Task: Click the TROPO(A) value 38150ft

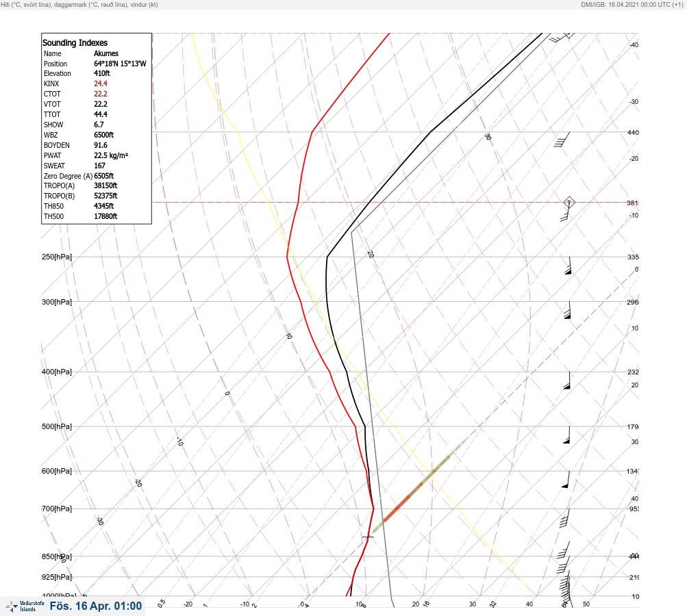Action: [x=105, y=185]
